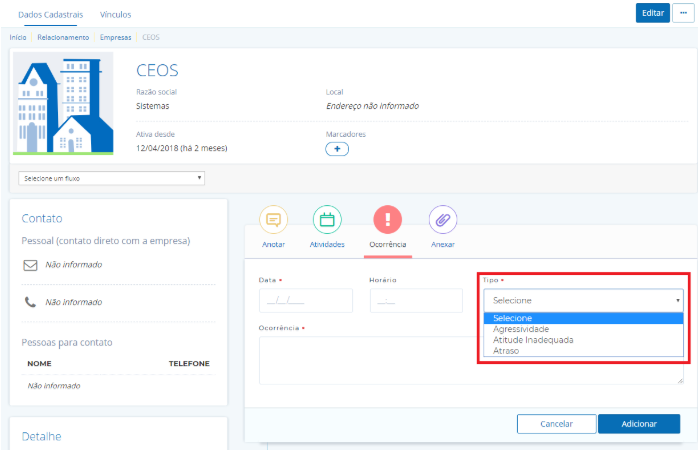Click the Anexar paperclip icon
The width and height of the screenshot is (698, 450).
click(443, 220)
